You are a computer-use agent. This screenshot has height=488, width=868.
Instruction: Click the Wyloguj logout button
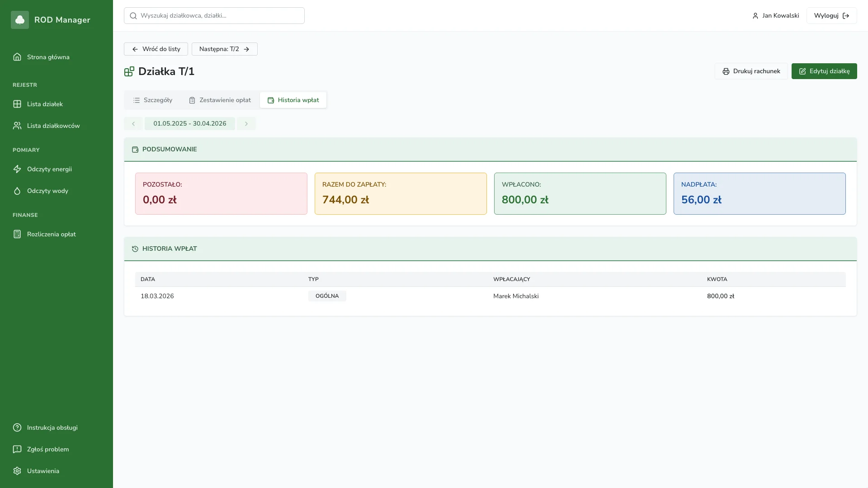[831, 16]
